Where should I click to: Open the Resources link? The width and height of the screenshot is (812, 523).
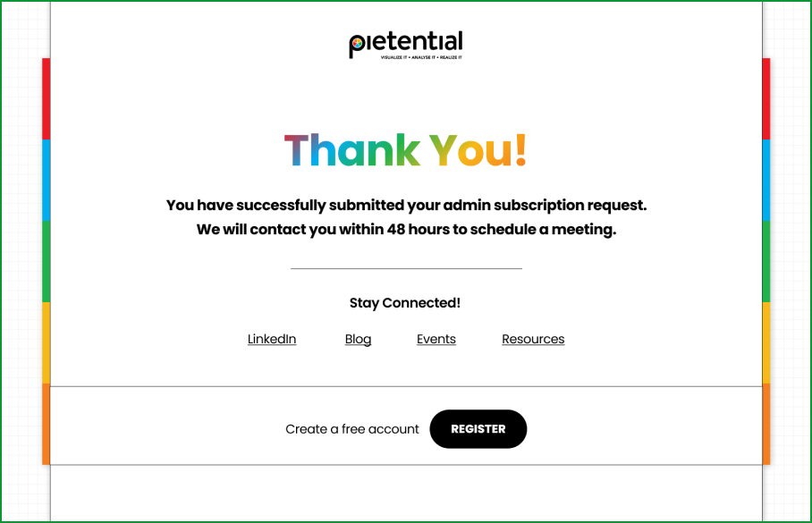pyautogui.click(x=533, y=339)
